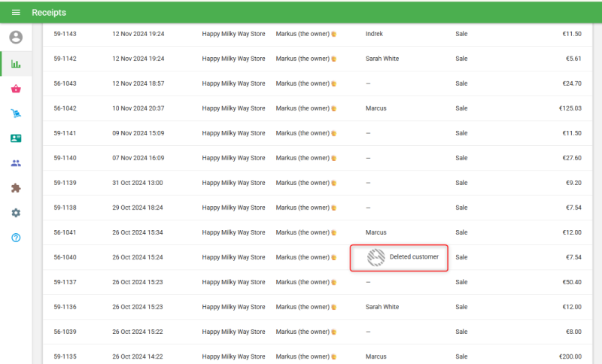Screen dimensions: 602x364
Task: Select the receipt dated 31 Oct 2024 13:00
Action: 138,183
